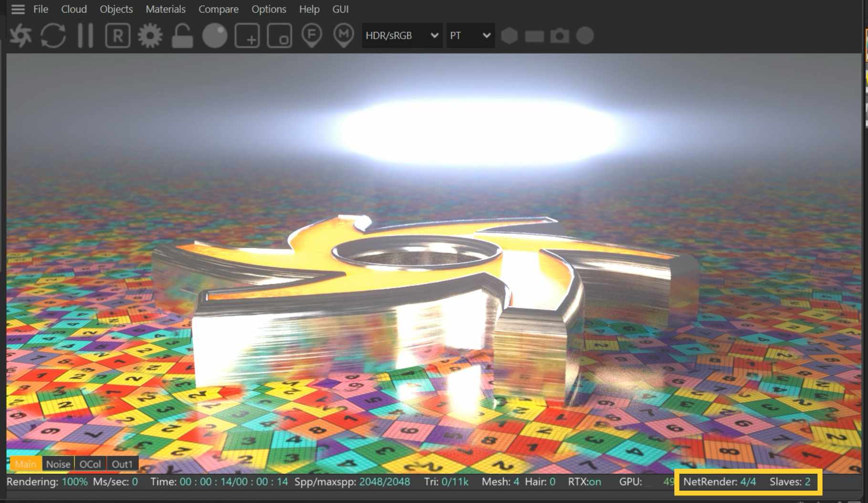Select the Octane render restart icon
The image size is (868, 503).
(x=21, y=35)
